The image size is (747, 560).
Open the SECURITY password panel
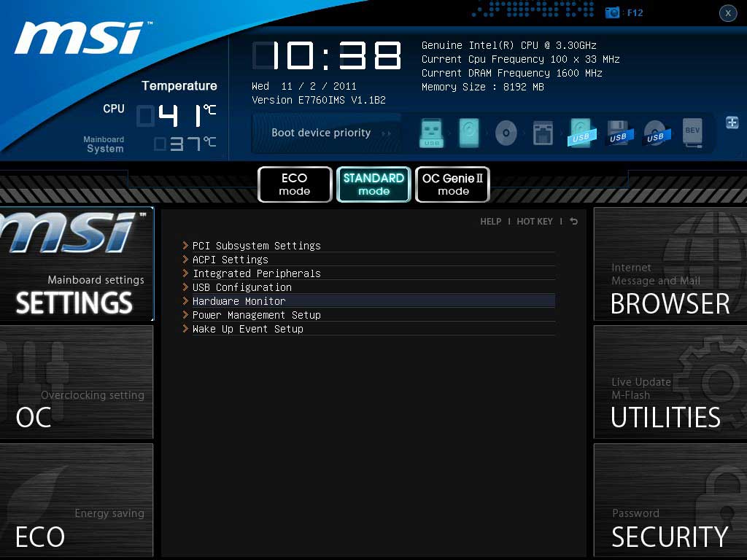click(670, 500)
